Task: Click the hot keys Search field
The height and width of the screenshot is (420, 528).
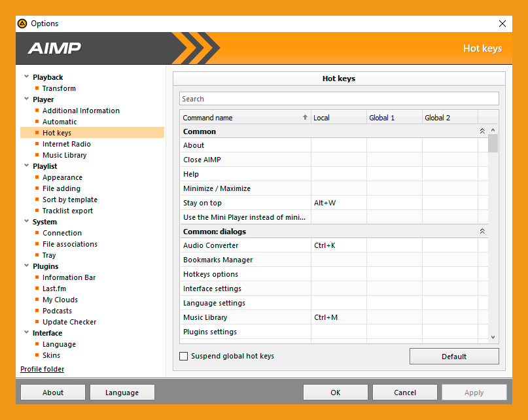Action: coord(339,99)
